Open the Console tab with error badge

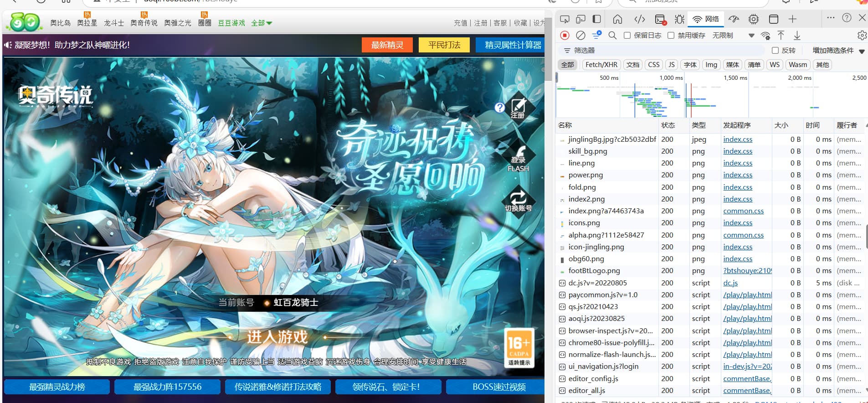click(x=660, y=19)
